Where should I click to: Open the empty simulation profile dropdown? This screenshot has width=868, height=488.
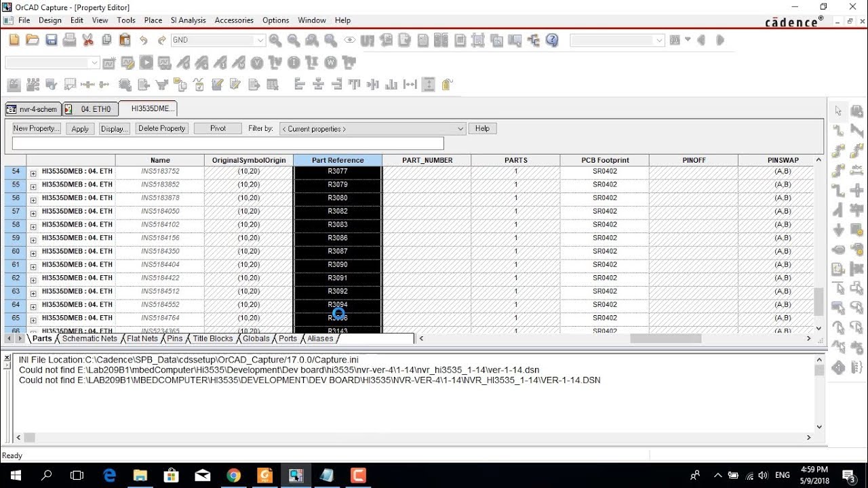coord(94,63)
